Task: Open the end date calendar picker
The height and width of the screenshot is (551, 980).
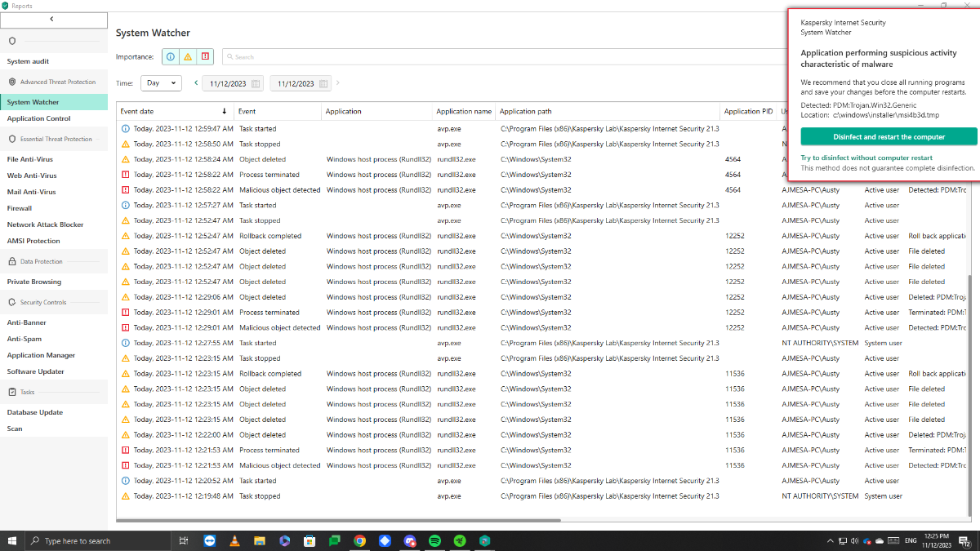Action: point(324,83)
